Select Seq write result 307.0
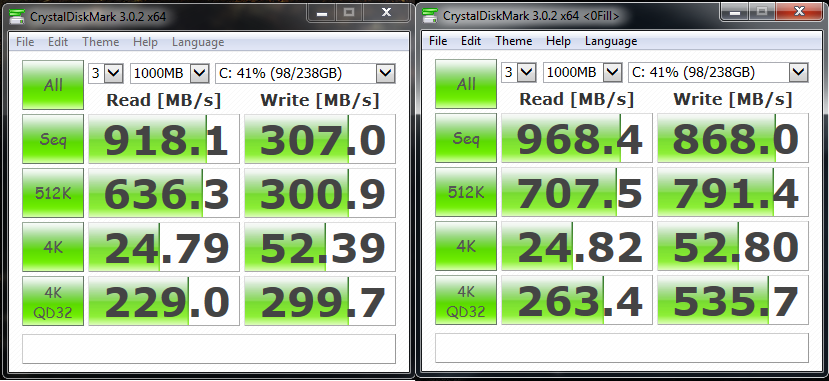This screenshot has height=381, width=829. tap(320, 139)
